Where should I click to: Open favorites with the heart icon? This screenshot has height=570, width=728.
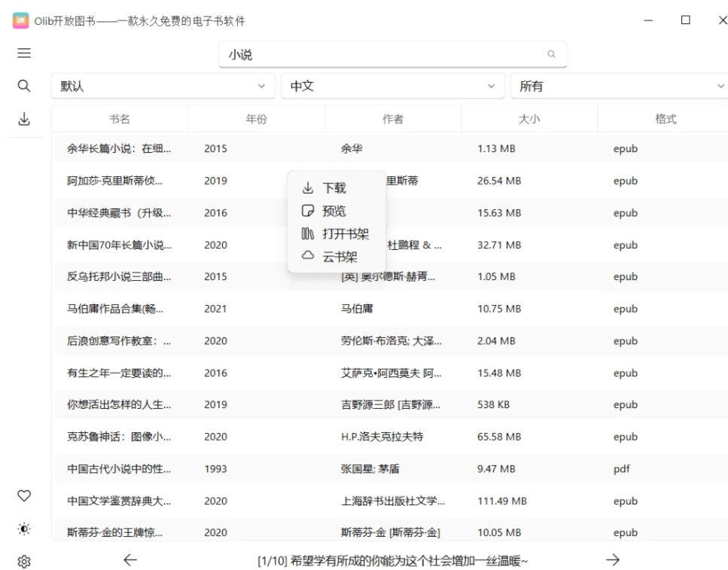(x=24, y=495)
